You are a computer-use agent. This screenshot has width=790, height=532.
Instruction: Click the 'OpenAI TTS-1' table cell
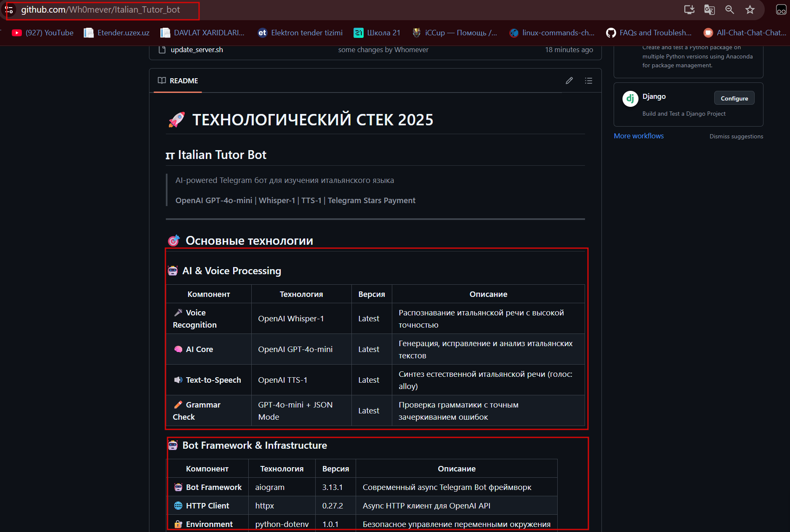pos(301,380)
